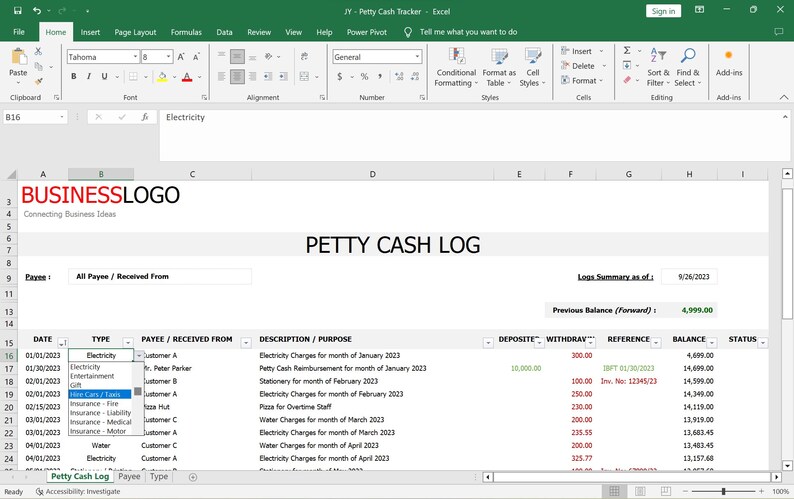
Task: Open the TYPE column filter dropdown
Action: (128, 343)
